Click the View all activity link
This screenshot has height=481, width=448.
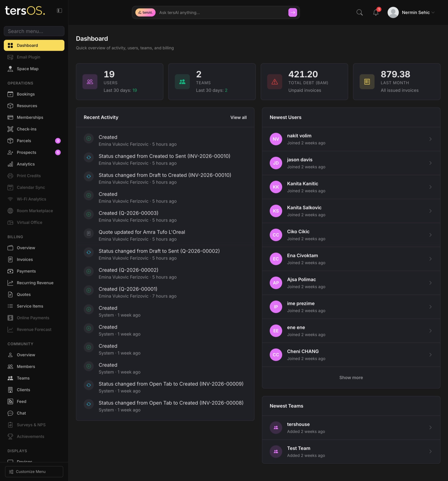pos(238,117)
